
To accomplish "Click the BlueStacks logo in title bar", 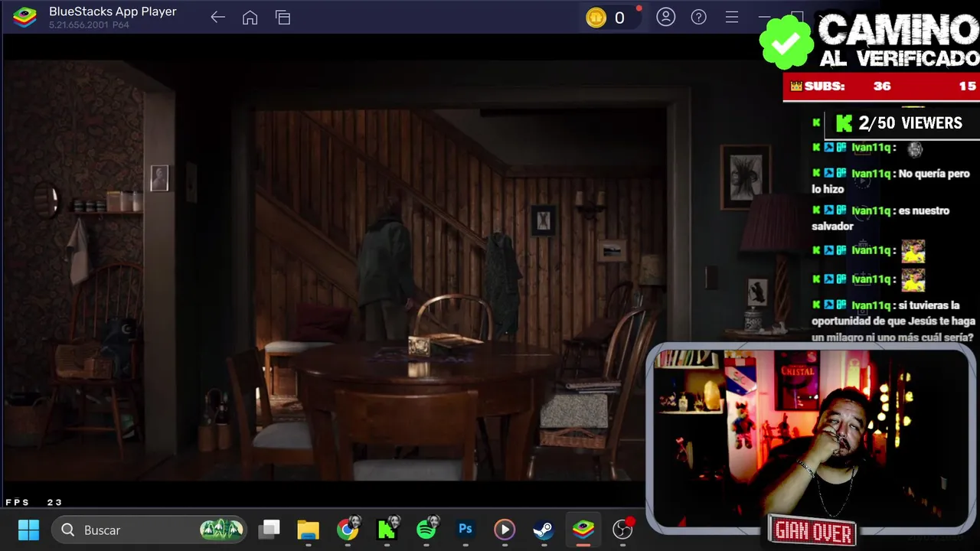I will pyautogui.click(x=24, y=17).
